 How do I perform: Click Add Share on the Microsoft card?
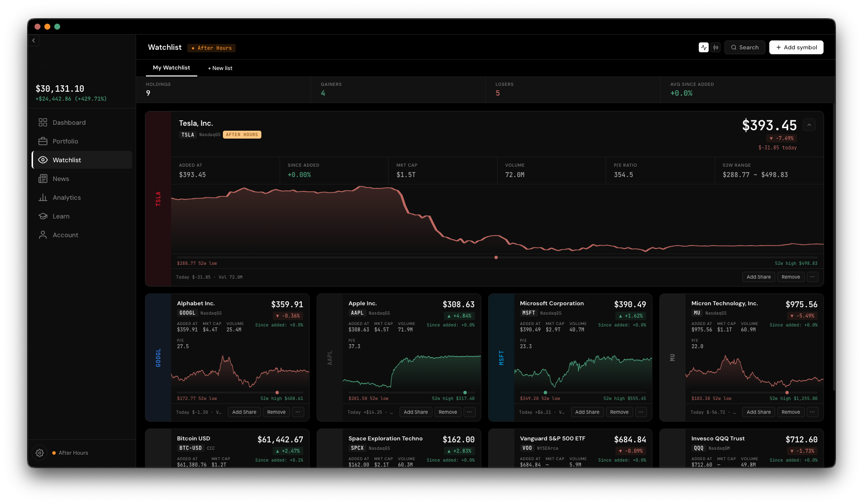click(587, 412)
